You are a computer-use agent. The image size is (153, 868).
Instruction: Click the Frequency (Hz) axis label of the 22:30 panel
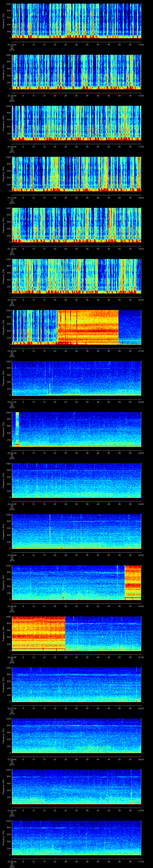point(3,838)
